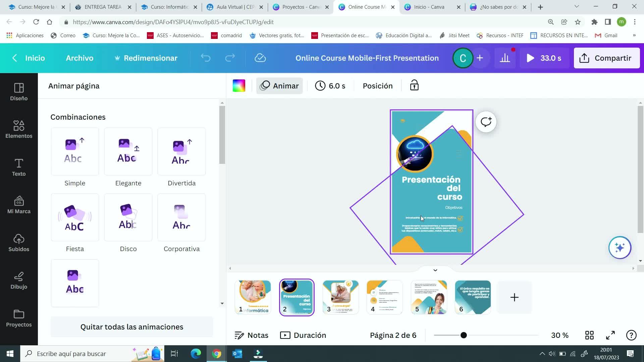Open the Posición panel
Viewport: 644px width, 362px height.
point(377,86)
